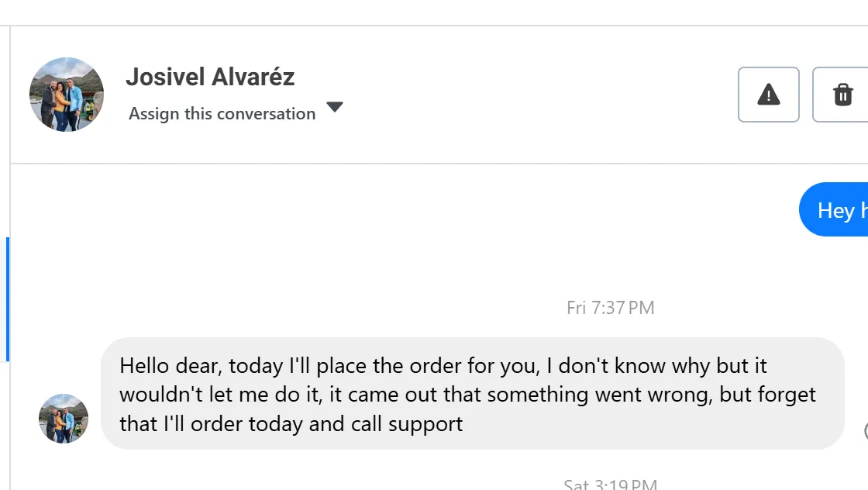This screenshot has width=868, height=490.
Task: Open Josivel Alvaréz's large profile picture
Action: pos(67,95)
